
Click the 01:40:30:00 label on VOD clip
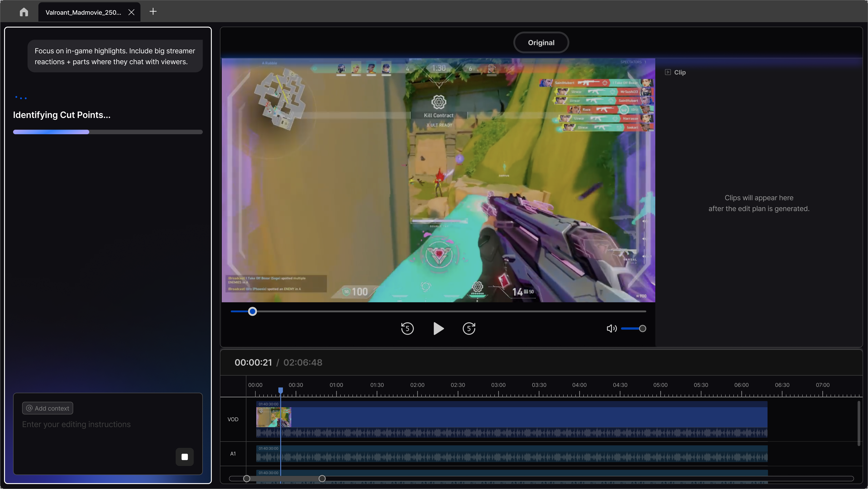click(268, 404)
